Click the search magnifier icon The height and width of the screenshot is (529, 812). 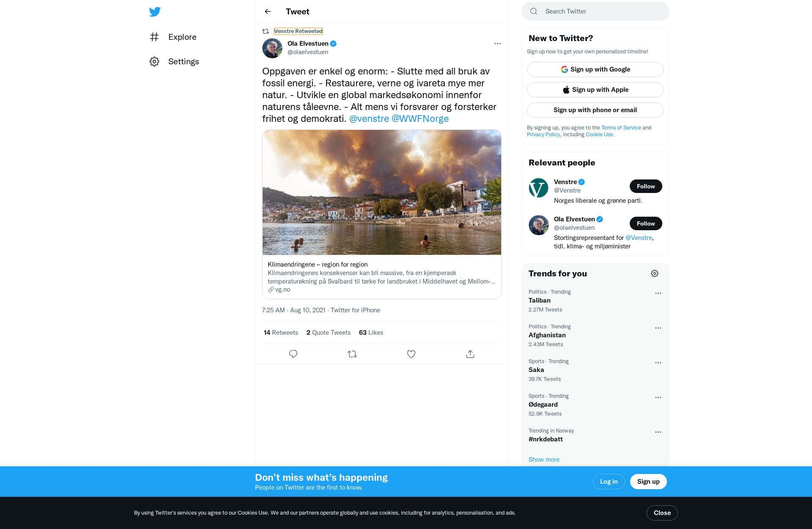[534, 11]
